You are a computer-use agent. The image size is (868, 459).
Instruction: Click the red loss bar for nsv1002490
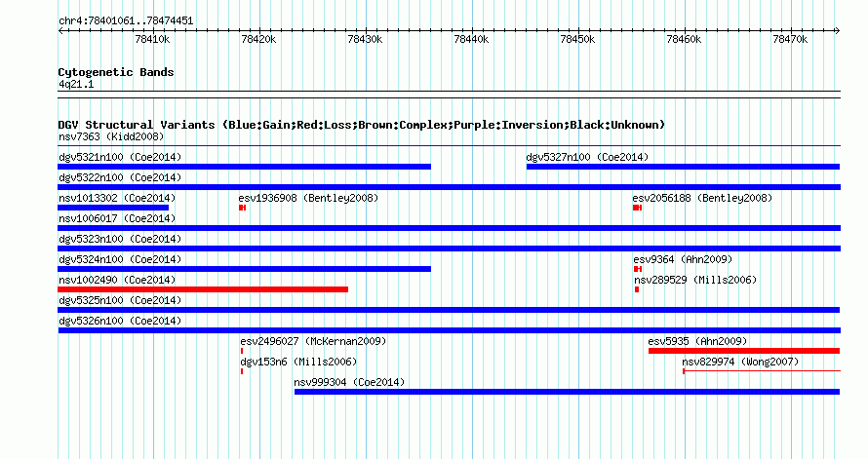click(x=203, y=289)
